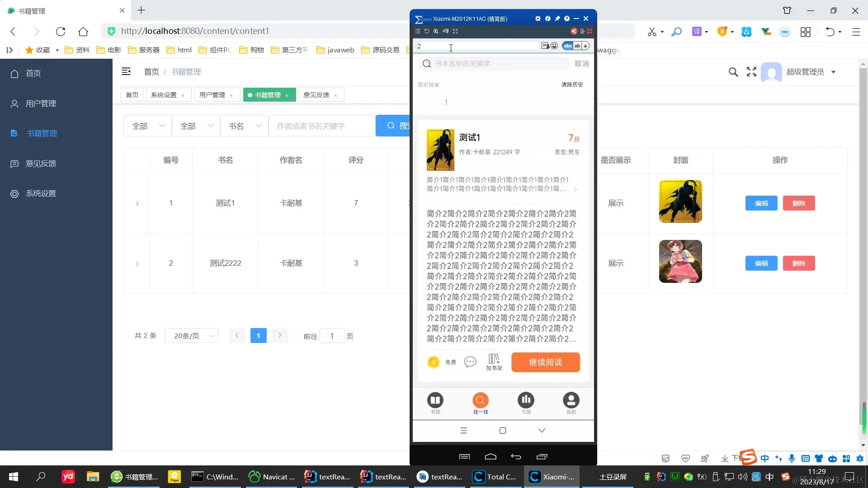Select 意见反馈 in the sidebar menu
This screenshot has width=868, height=488.
tap(41, 164)
